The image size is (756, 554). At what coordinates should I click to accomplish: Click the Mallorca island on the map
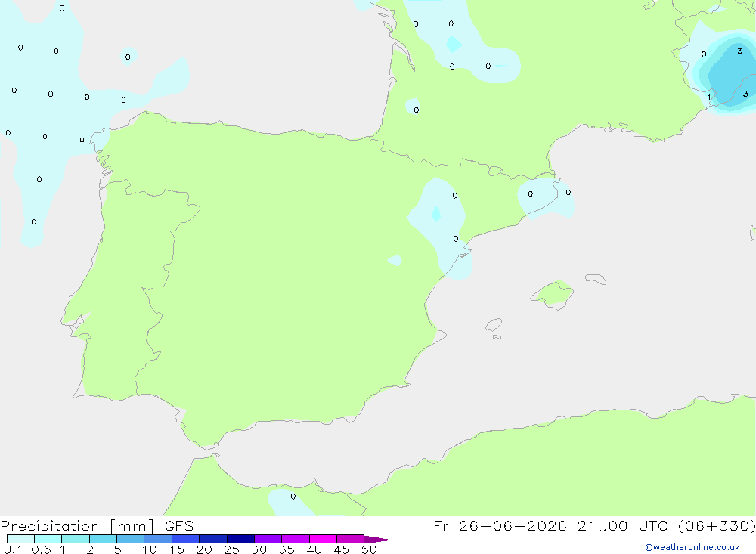(x=553, y=294)
